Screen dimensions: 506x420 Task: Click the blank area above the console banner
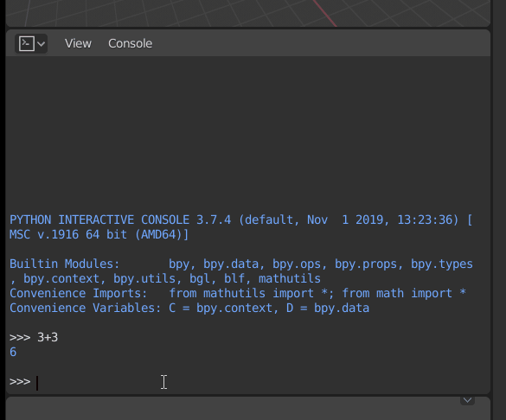point(248,134)
